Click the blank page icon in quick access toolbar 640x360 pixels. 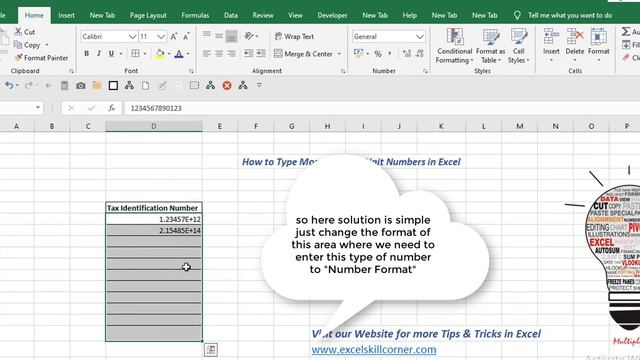click(145, 85)
